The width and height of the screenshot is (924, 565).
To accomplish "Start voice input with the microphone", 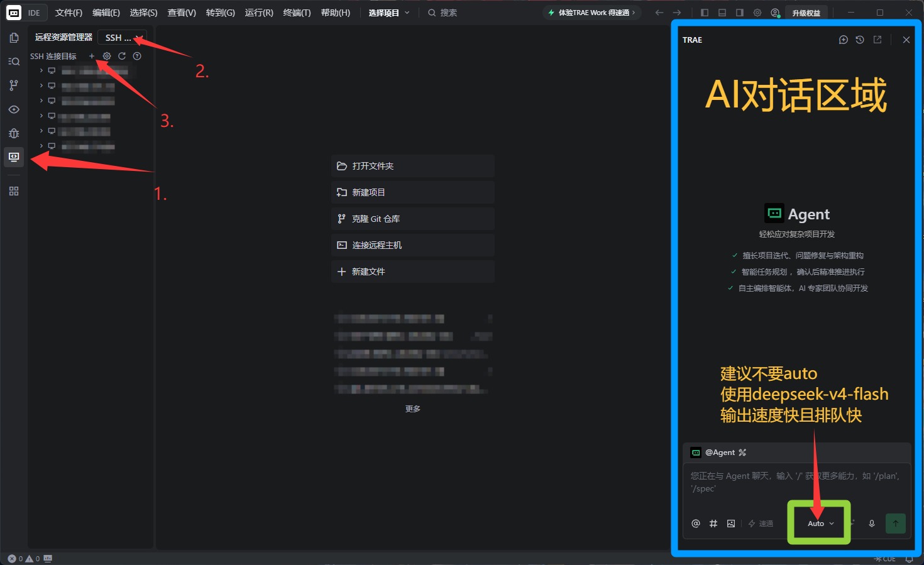I will (872, 524).
